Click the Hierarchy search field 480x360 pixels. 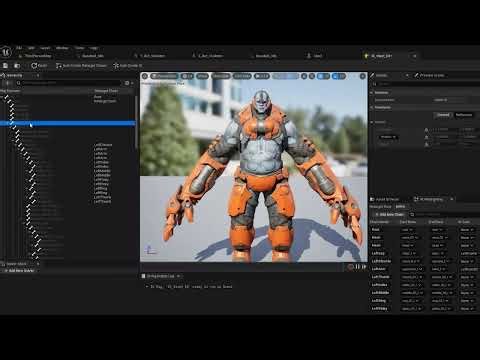coord(72,83)
